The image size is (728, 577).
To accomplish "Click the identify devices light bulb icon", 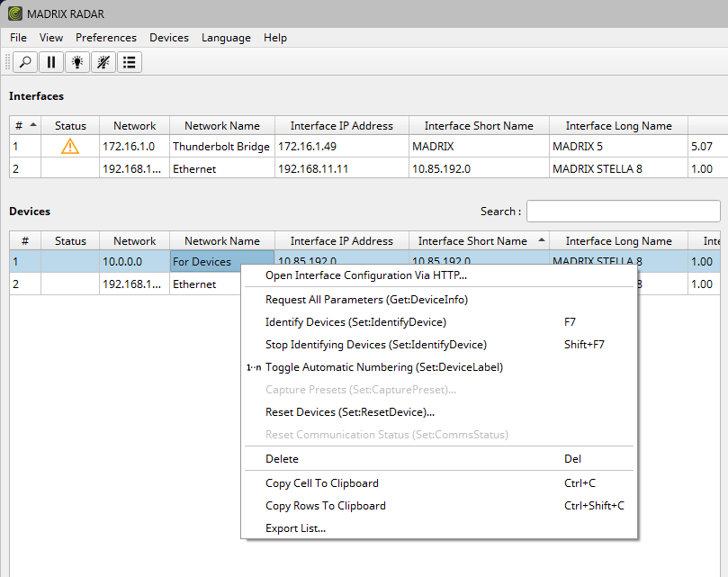I will pyautogui.click(x=77, y=62).
